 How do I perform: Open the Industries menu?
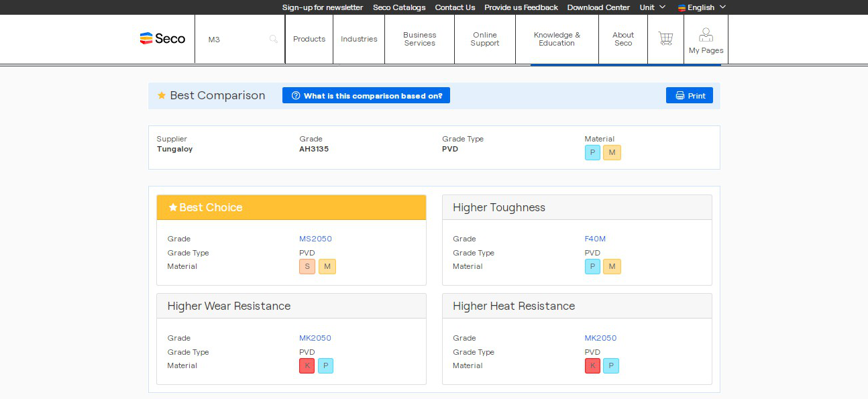[359, 39]
